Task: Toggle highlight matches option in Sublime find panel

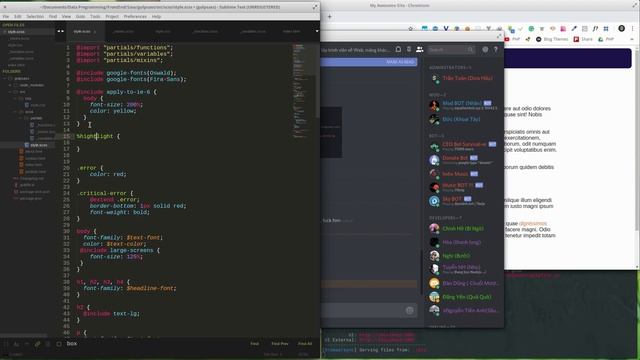Action: (59, 344)
